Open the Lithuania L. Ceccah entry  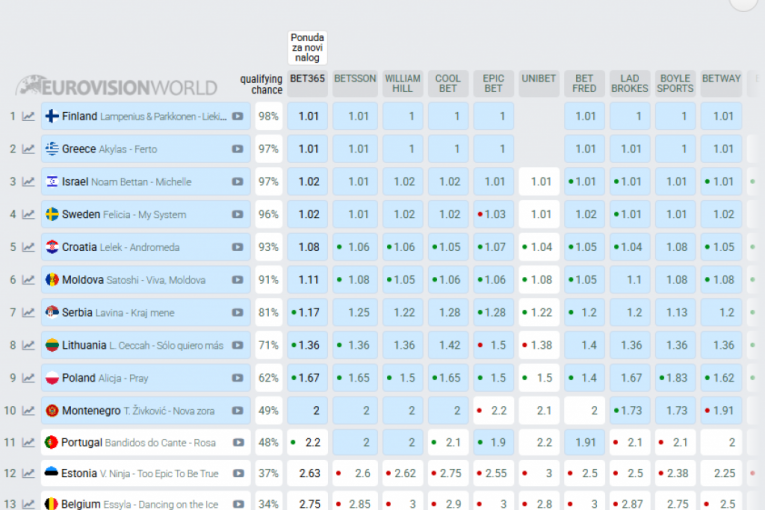tap(145, 345)
